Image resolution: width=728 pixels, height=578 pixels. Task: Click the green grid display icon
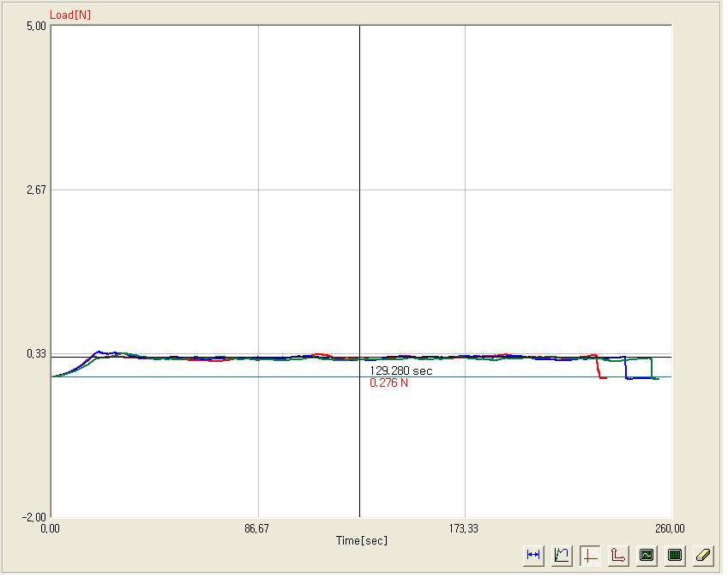click(x=675, y=555)
